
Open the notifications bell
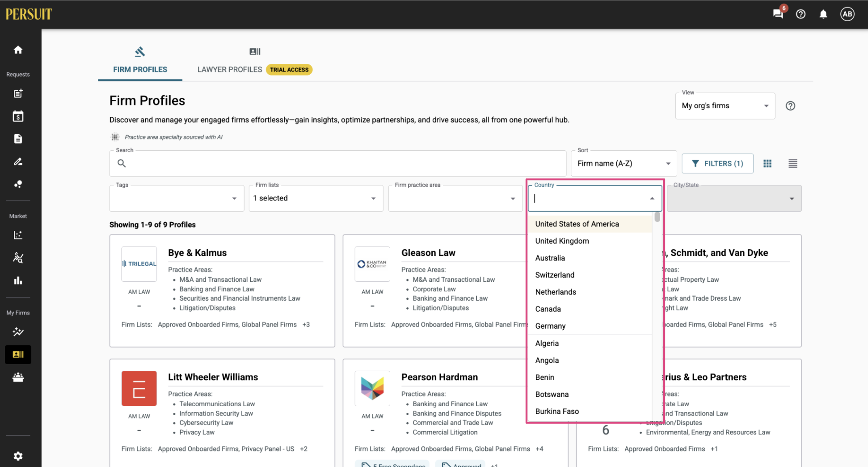(x=823, y=14)
